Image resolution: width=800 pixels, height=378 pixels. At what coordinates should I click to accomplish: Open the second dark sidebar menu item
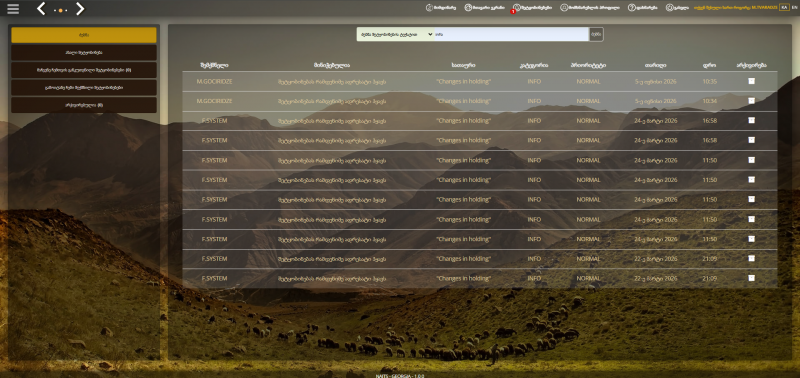[84, 70]
